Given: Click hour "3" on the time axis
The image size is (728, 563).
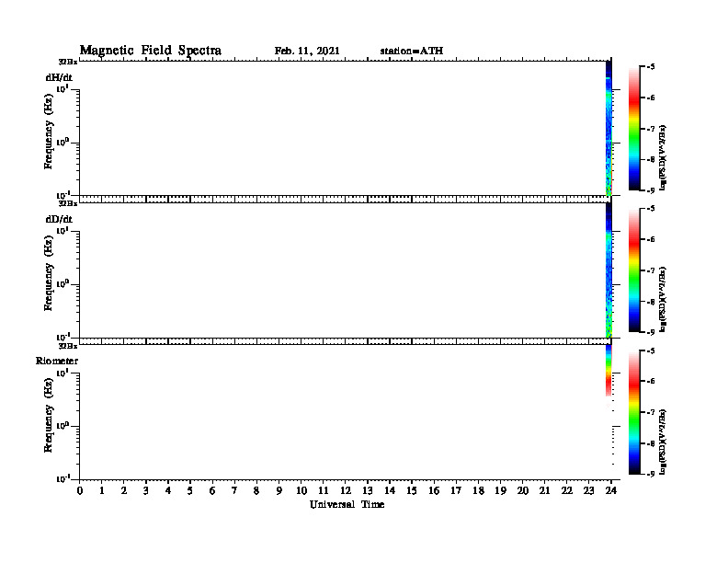Looking at the screenshot, I should (x=146, y=491).
